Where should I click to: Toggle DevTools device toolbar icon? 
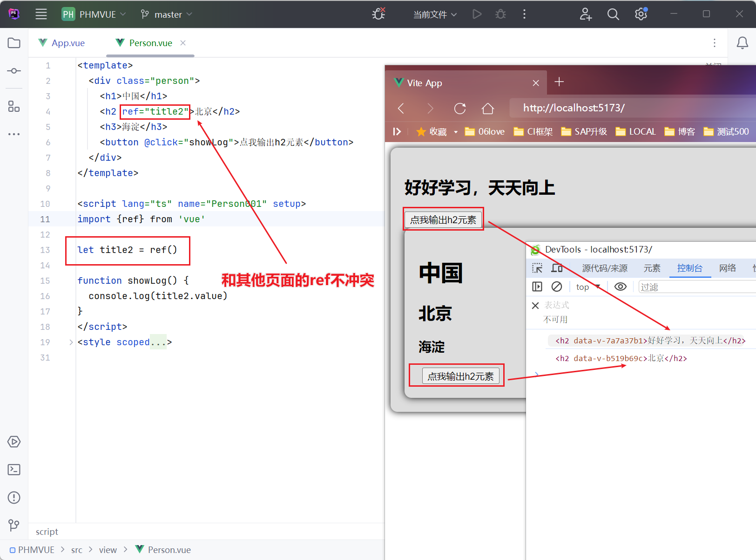tap(557, 268)
